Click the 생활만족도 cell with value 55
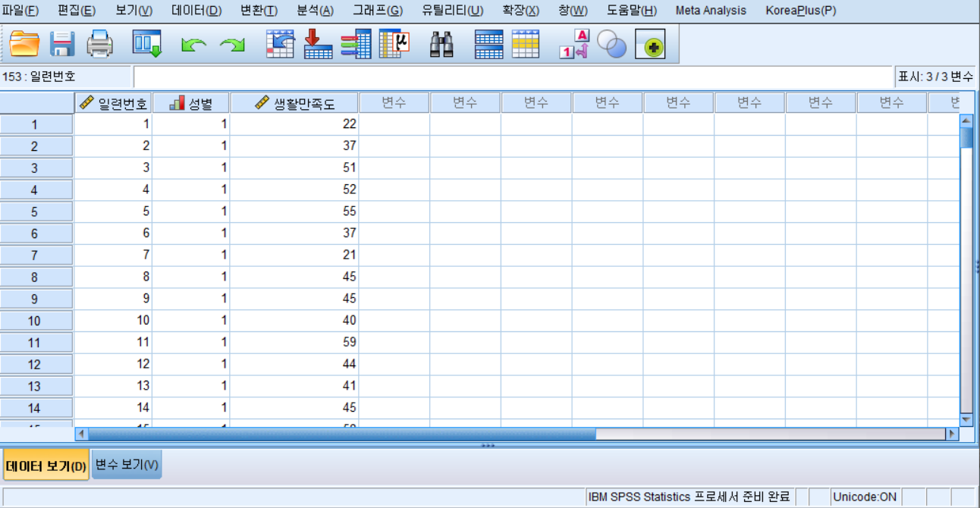This screenshot has height=508, width=980. (294, 212)
